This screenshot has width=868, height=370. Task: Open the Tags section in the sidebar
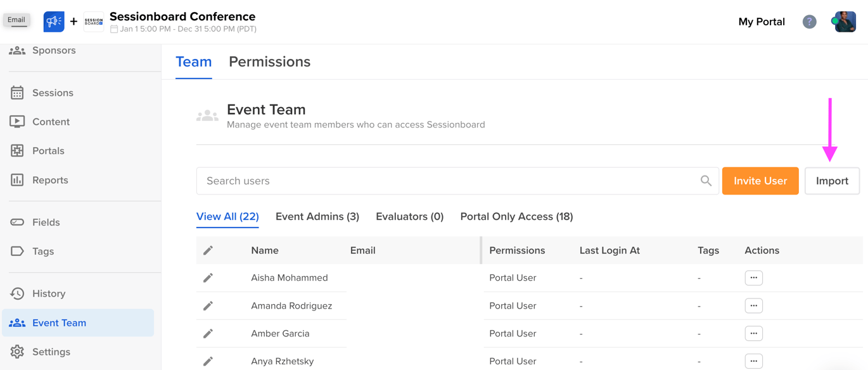point(42,251)
